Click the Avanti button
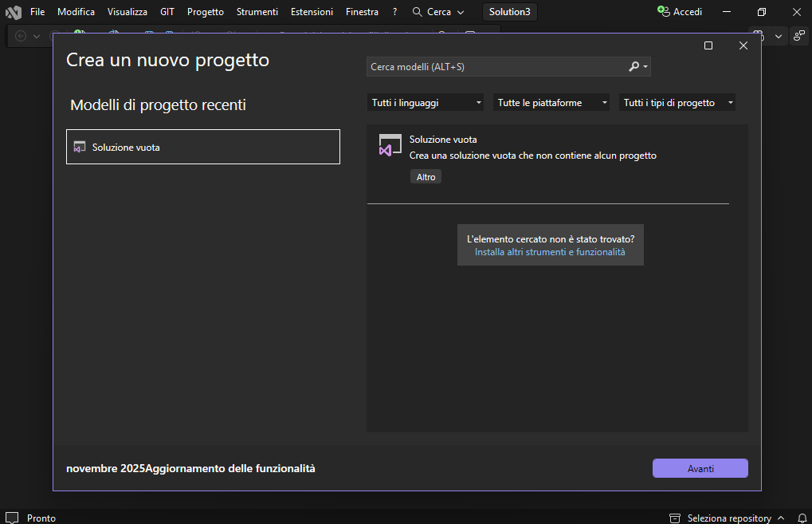 700,468
